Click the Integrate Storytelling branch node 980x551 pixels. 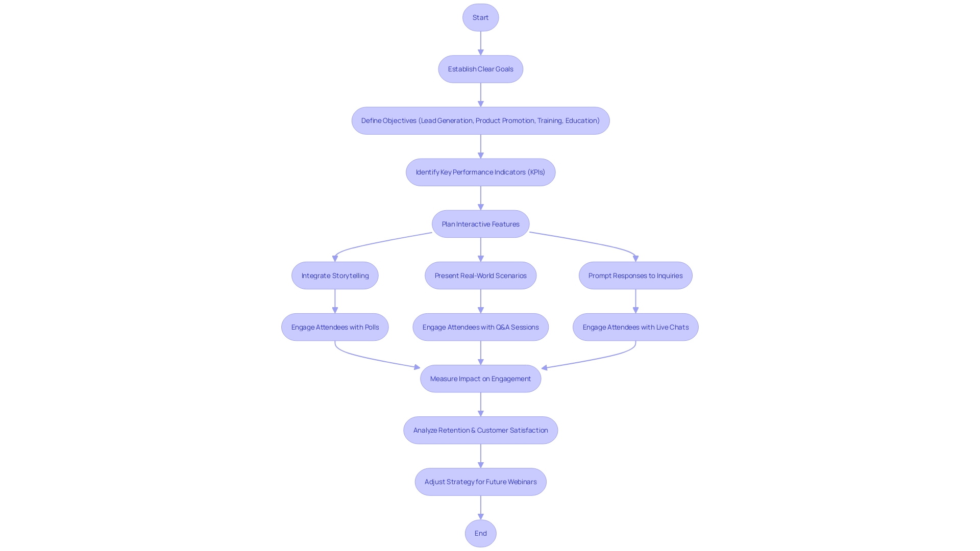(x=334, y=275)
